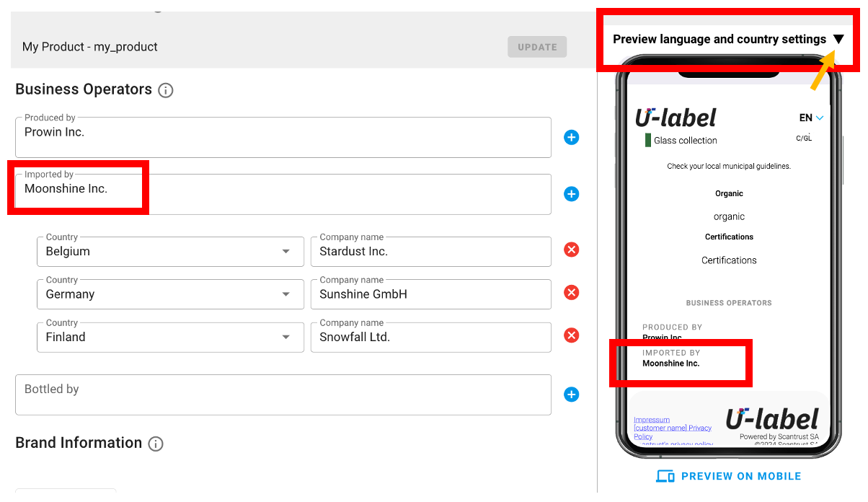
Task: Open customer name Privacy Policy link
Action: tap(673, 432)
